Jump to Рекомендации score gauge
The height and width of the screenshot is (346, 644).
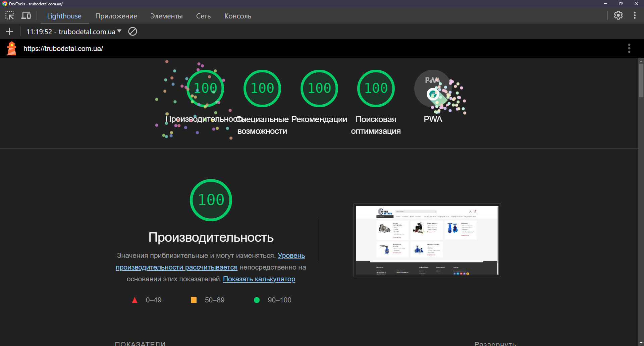click(x=319, y=89)
